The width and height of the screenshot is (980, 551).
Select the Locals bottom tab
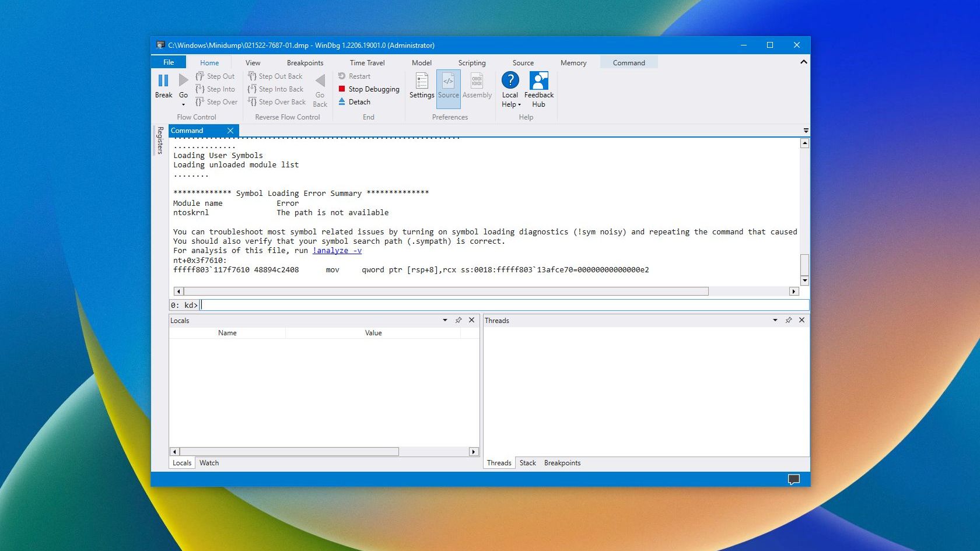point(182,463)
